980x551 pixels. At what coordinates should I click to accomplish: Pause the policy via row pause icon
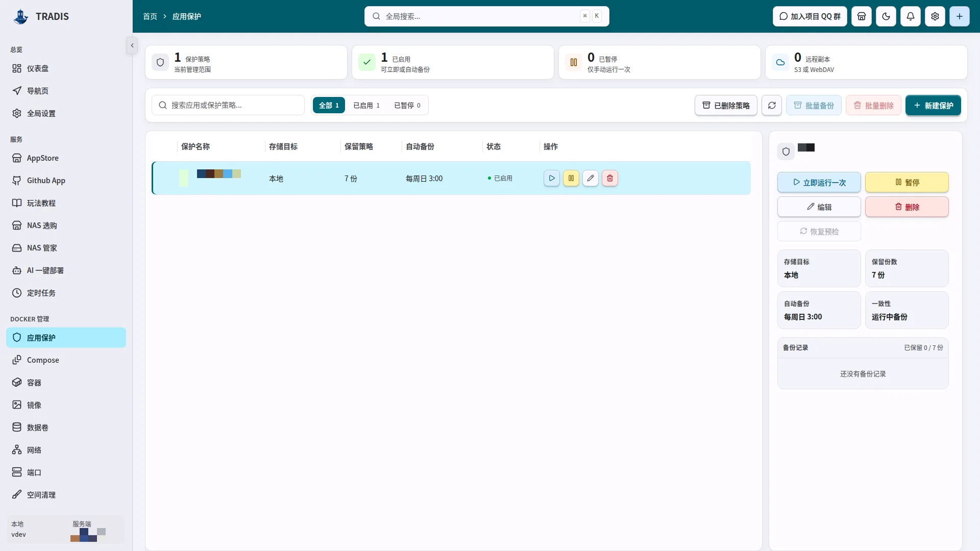(571, 178)
